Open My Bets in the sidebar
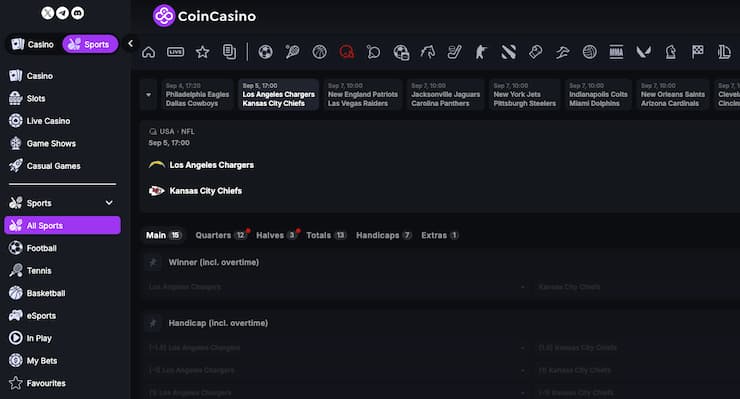 (62, 361)
